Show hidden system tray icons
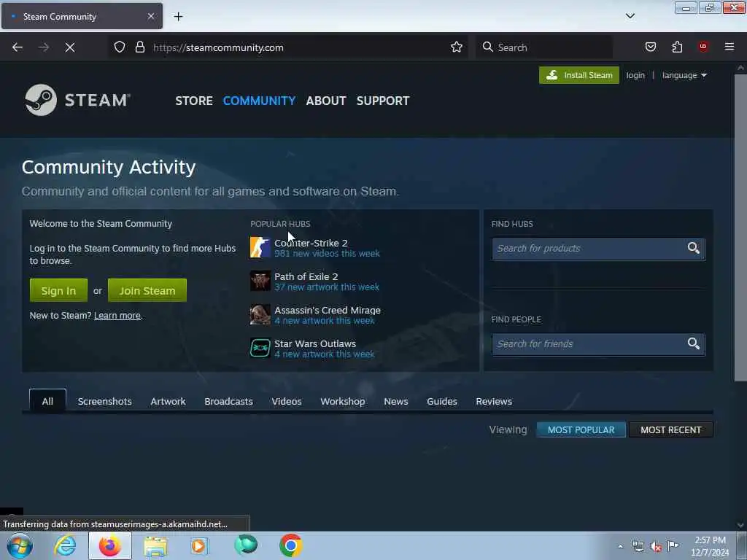This screenshot has width=747, height=560. tap(620, 547)
